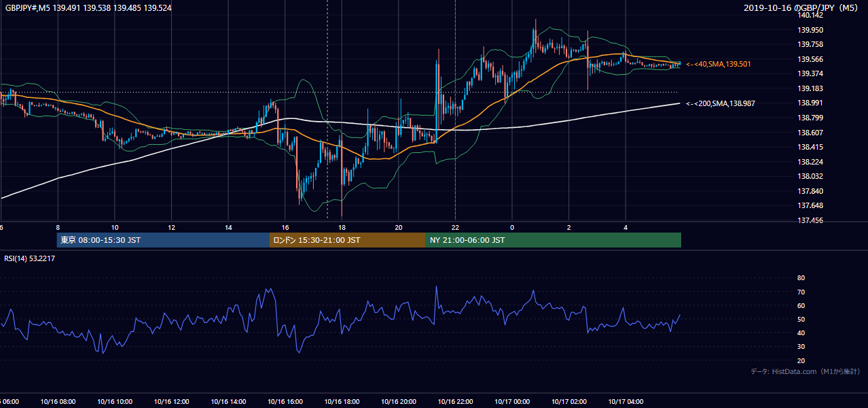Click date label 10/16 12:00

point(171,402)
